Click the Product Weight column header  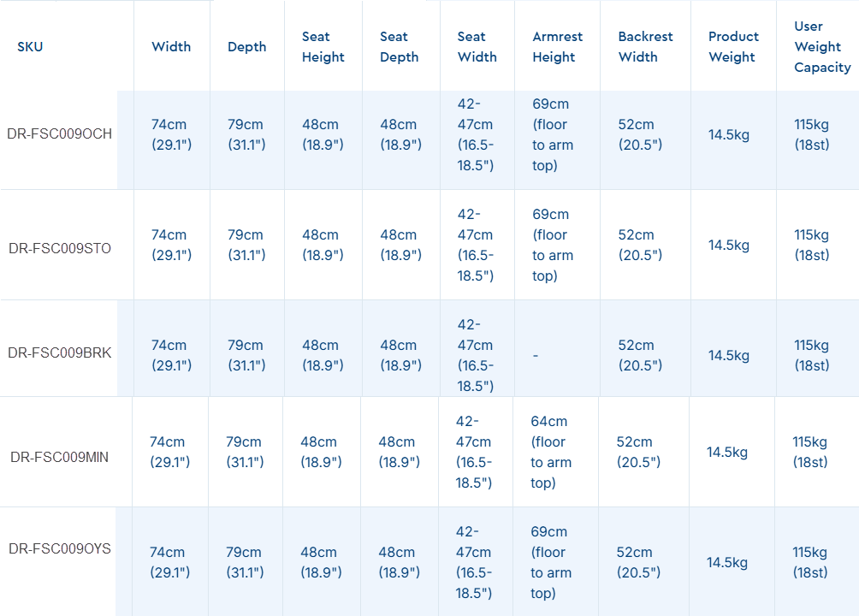(x=733, y=46)
